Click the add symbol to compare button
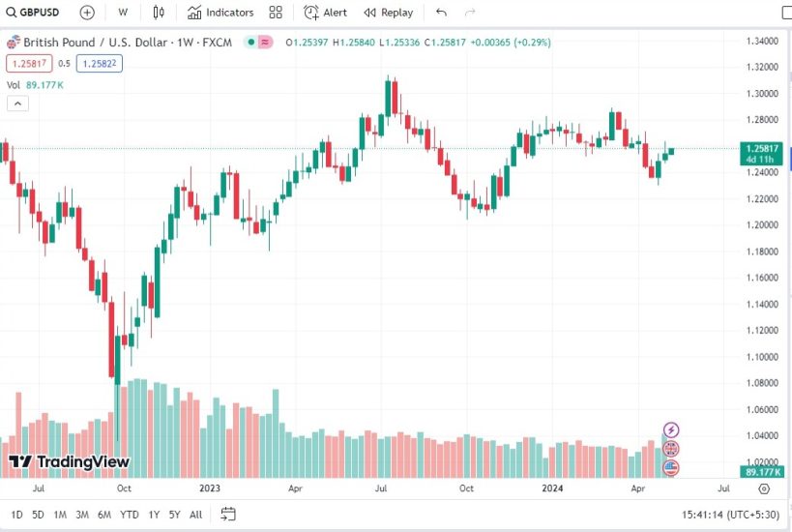The width and height of the screenshot is (792, 532). (87, 13)
